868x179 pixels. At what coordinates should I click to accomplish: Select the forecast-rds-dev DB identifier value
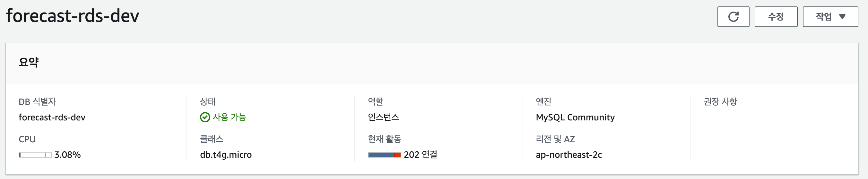click(x=52, y=117)
